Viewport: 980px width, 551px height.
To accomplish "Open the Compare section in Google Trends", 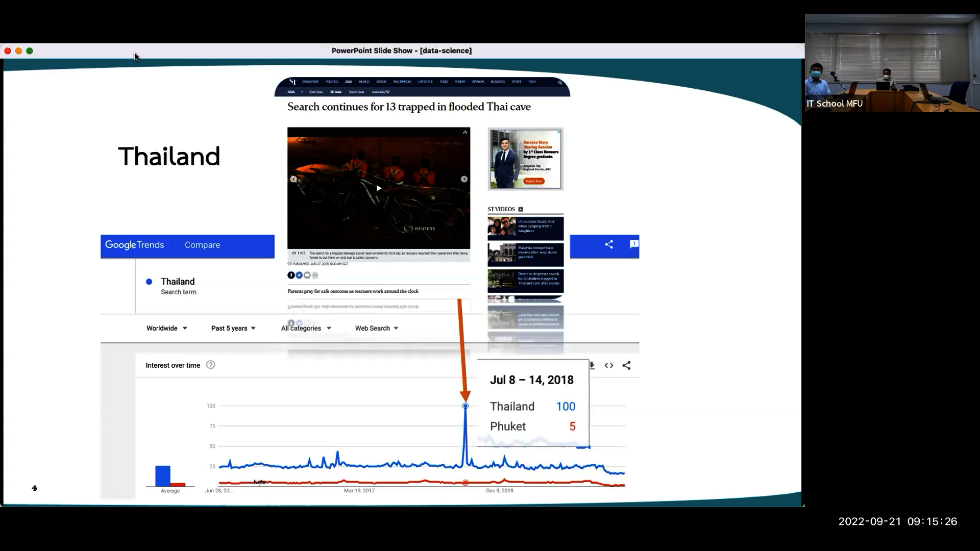I will click(x=203, y=245).
